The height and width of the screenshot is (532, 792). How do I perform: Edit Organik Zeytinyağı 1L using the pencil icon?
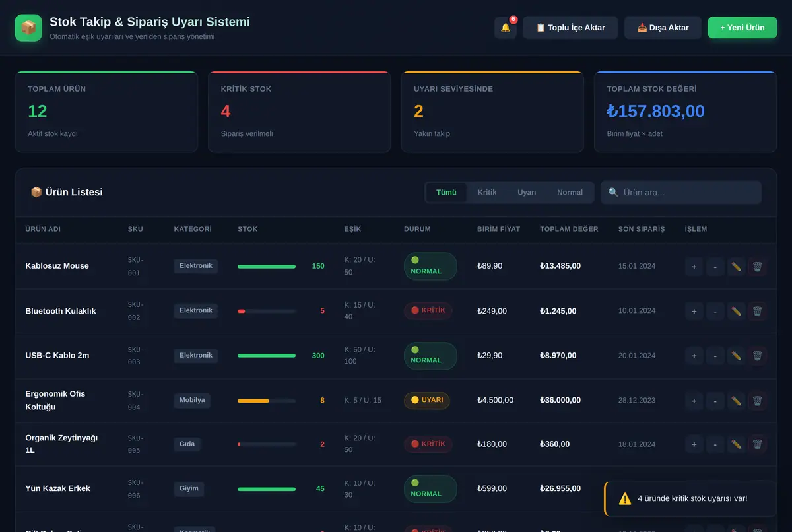tap(736, 444)
